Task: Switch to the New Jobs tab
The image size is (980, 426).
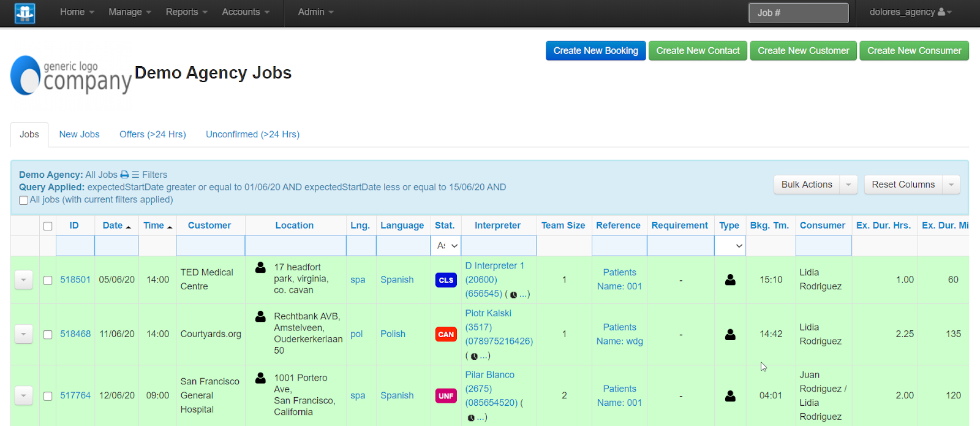Action: click(79, 134)
